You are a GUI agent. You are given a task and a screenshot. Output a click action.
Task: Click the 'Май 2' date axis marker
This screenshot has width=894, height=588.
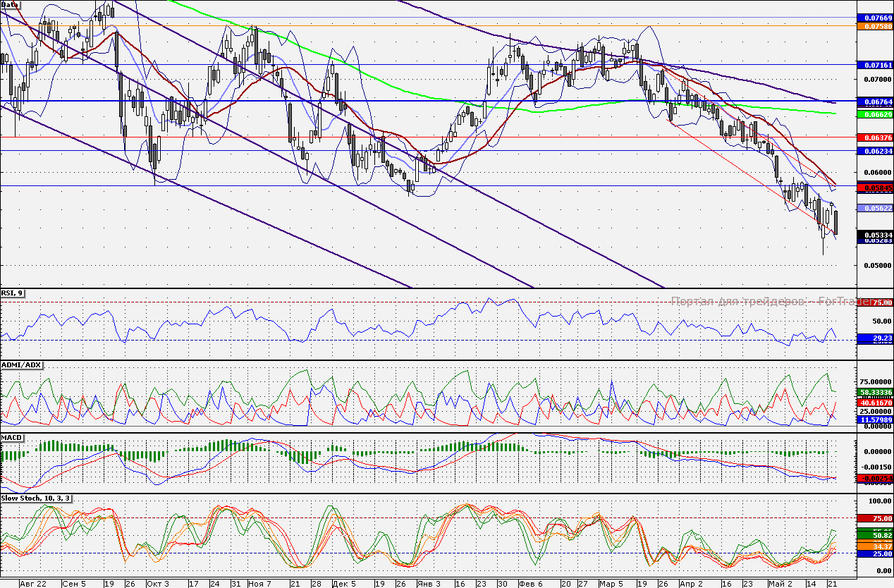(x=780, y=583)
